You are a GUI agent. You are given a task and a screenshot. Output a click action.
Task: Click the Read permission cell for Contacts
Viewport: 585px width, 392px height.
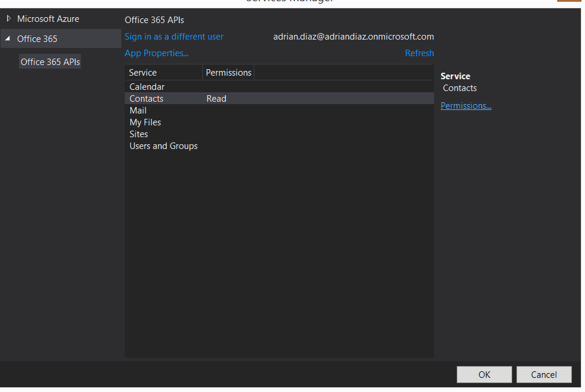[216, 99]
